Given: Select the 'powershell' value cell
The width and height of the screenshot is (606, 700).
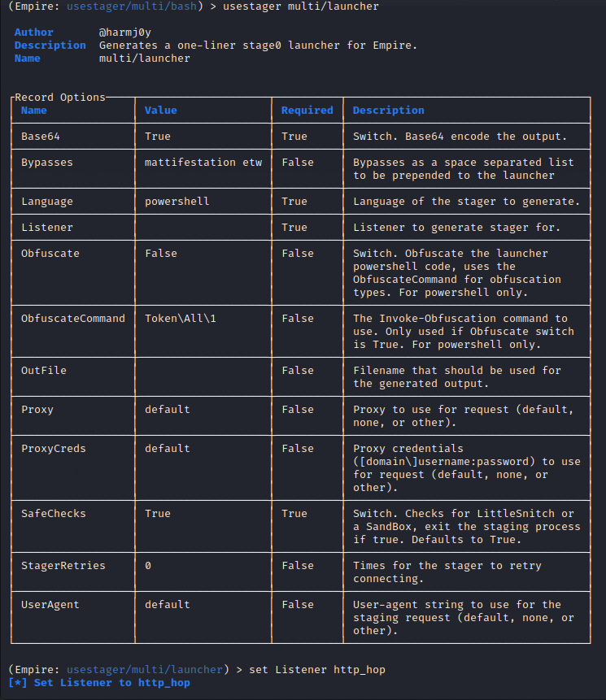Looking at the screenshot, I should pos(177,202).
